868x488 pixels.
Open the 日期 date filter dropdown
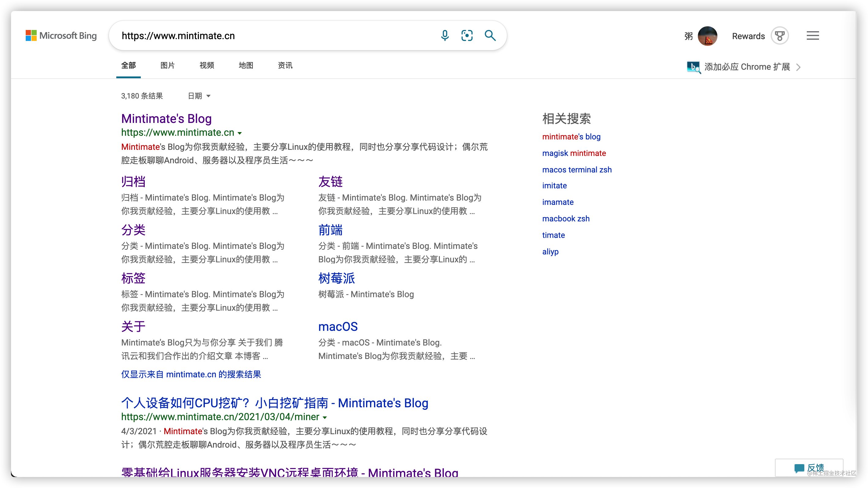point(199,96)
